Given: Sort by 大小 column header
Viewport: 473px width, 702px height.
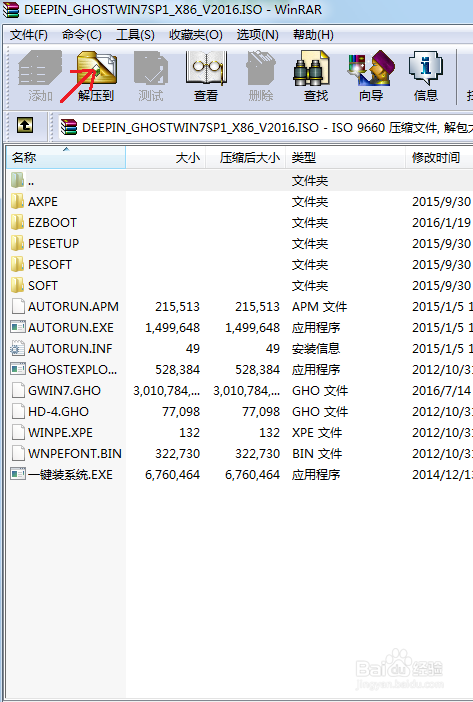Looking at the screenshot, I should [x=166, y=158].
